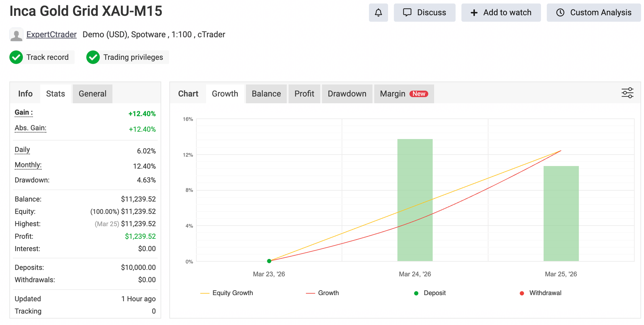The height and width of the screenshot is (325, 644).
Task: Click the Trading privileges green checkmark
Action: click(93, 57)
